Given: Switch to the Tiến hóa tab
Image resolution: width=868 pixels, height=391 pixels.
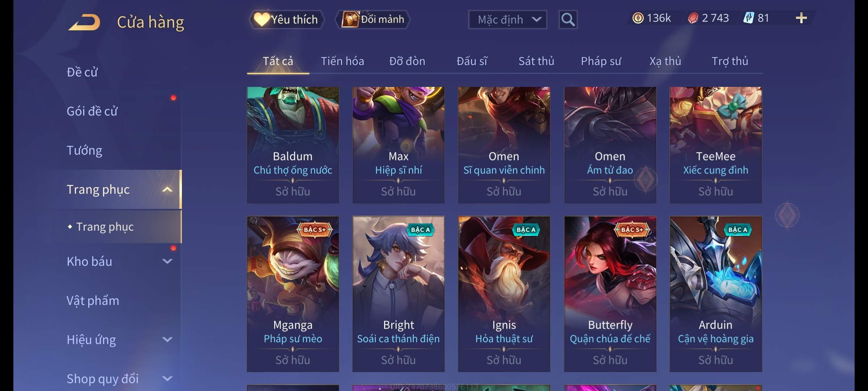Looking at the screenshot, I should 342,61.
